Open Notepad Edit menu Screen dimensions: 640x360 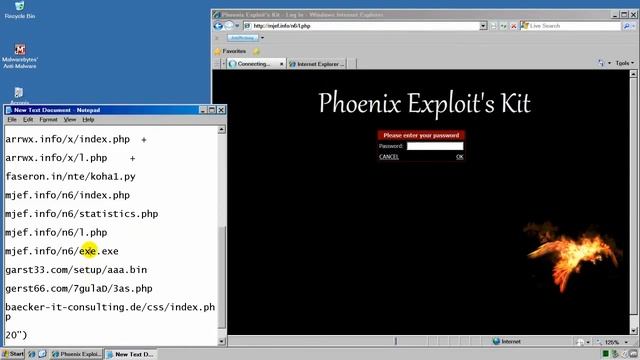(x=28, y=120)
